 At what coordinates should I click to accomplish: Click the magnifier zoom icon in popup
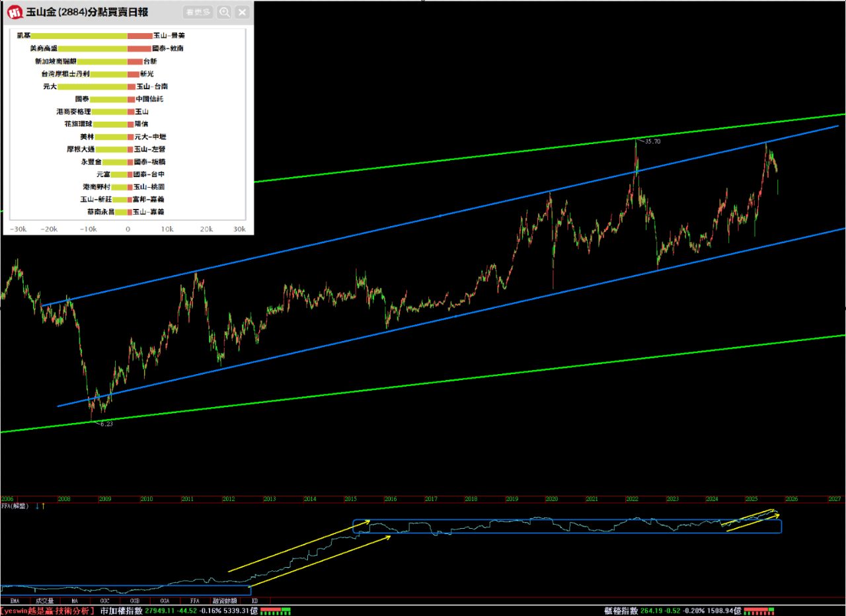point(225,12)
